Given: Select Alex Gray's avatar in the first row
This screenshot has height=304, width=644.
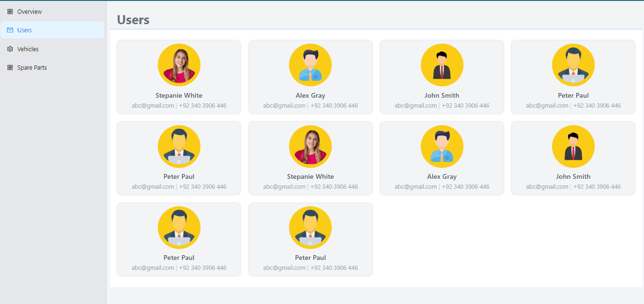Looking at the screenshot, I should 310,65.
